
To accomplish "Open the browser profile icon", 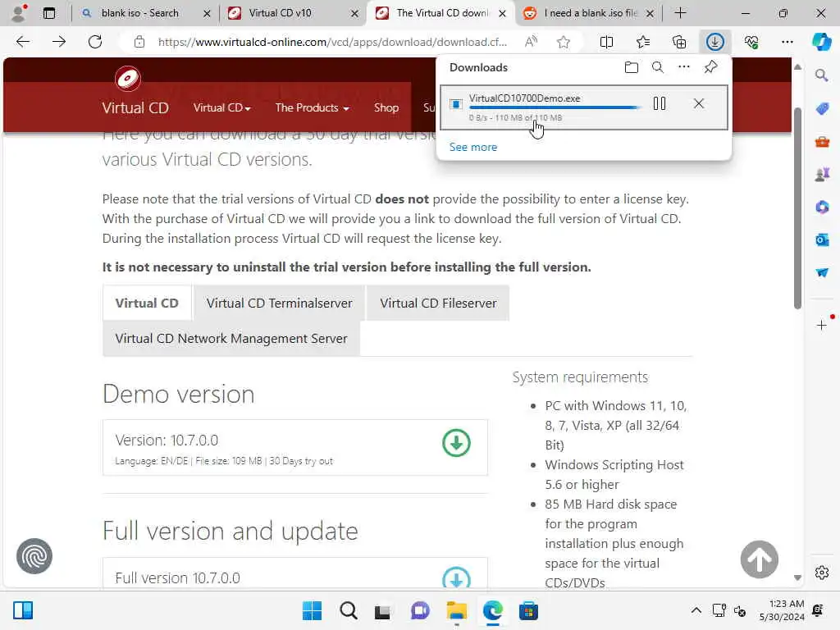I will point(19,13).
